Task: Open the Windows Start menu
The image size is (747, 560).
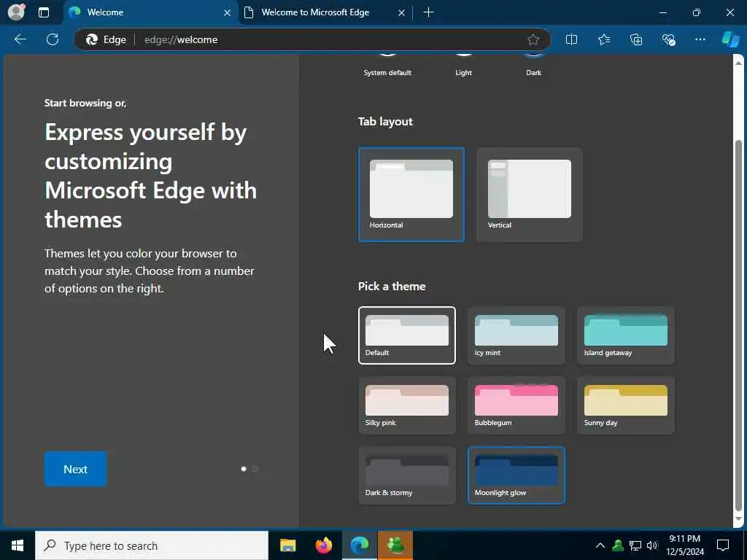Action: point(18,545)
